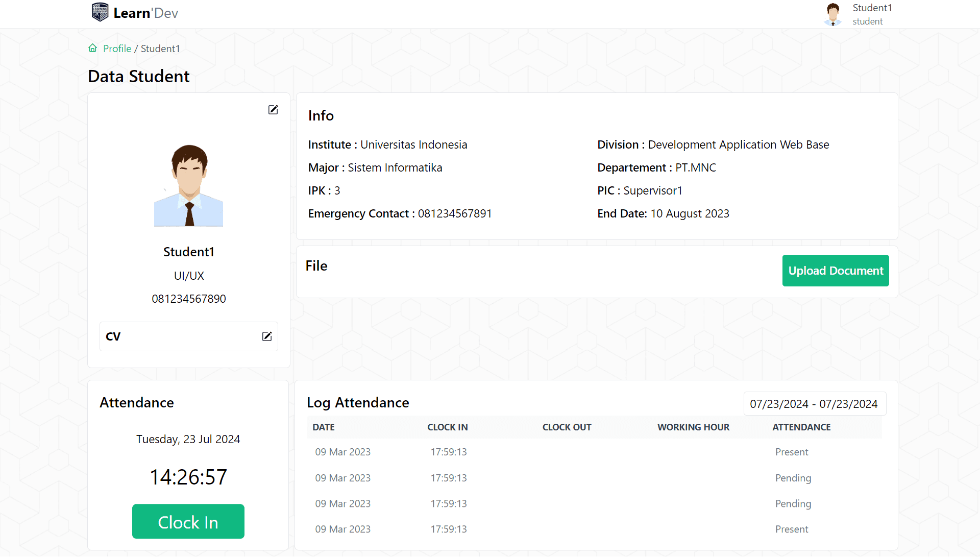Click the CLOCK IN column header

click(x=448, y=427)
